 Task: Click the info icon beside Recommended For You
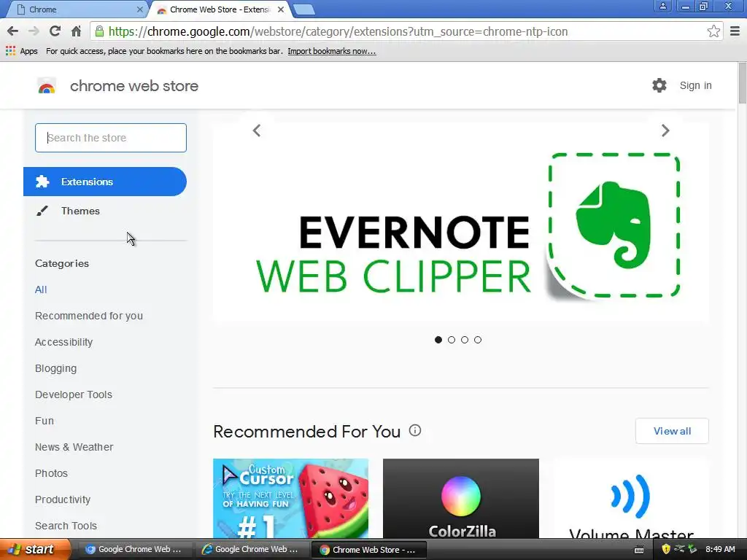(x=415, y=430)
